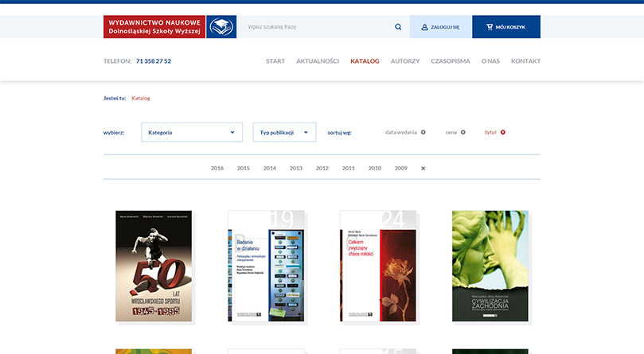Go to Czasopisma in navigation
The image size is (644, 354).
tap(450, 60)
